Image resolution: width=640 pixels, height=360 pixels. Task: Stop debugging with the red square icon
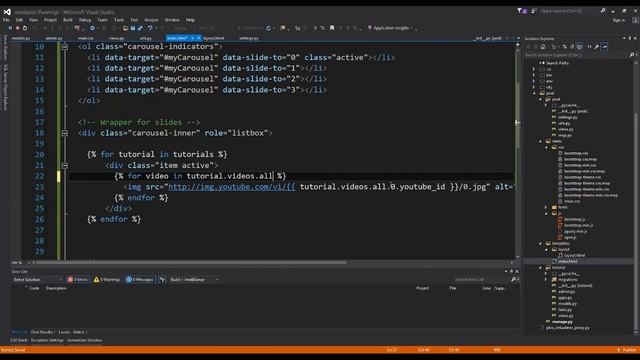(18, 28)
